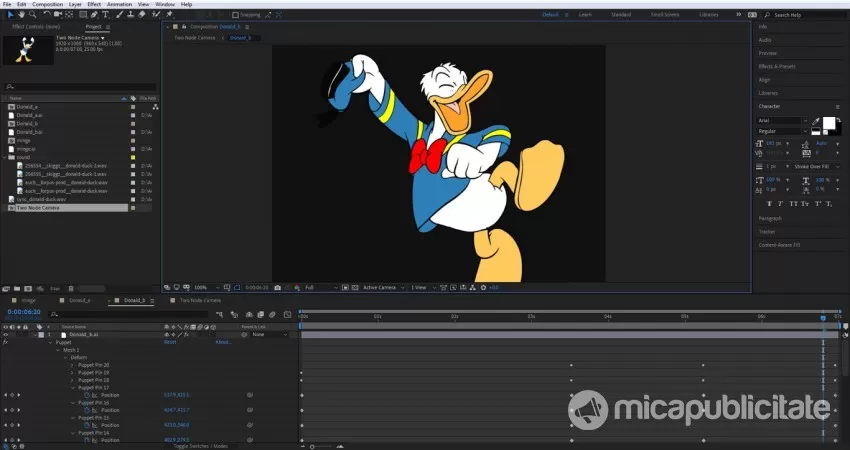Select the Selection arrow tool

10,15
